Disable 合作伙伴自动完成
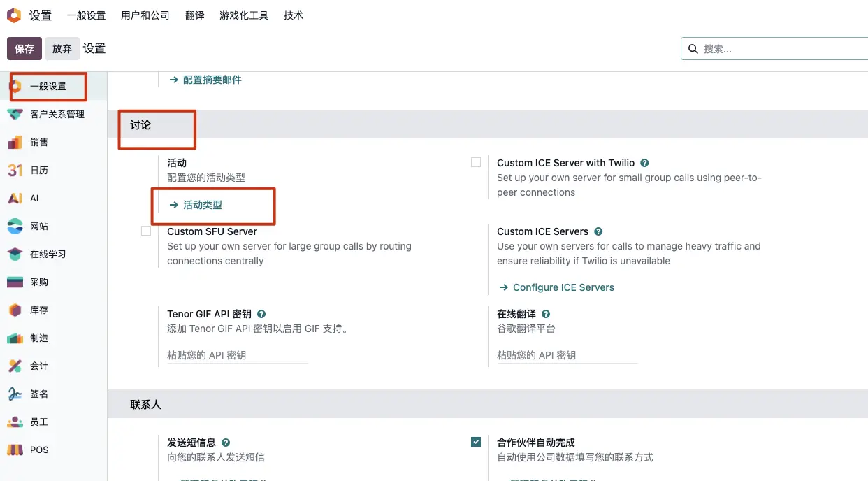 (476, 442)
